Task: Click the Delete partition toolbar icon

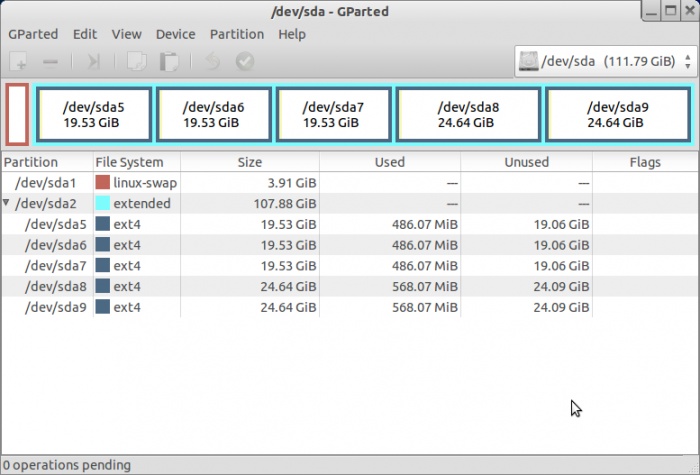Action: point(50,62)
